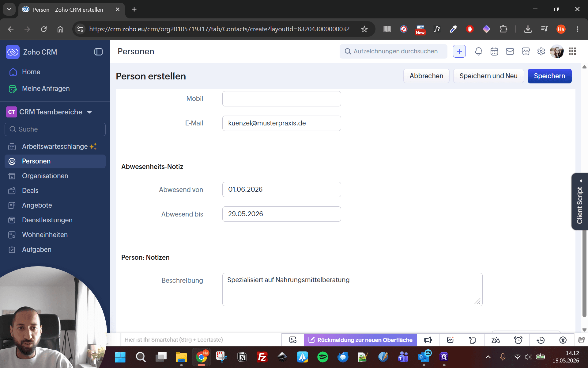Viewport: 588px width, 368px height.
Task: Expand the Client Script side panel
Action: click(580, 201)
